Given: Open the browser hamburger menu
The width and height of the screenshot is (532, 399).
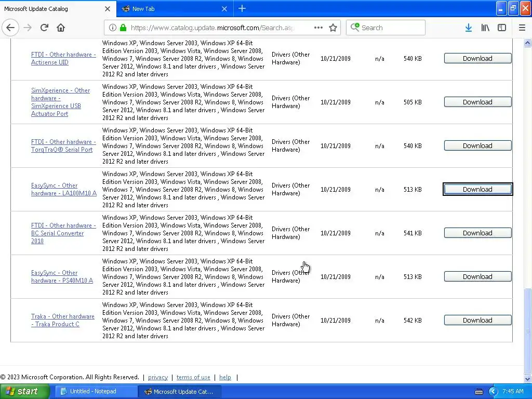Looking at the screenshot, I should click(522, 28).
